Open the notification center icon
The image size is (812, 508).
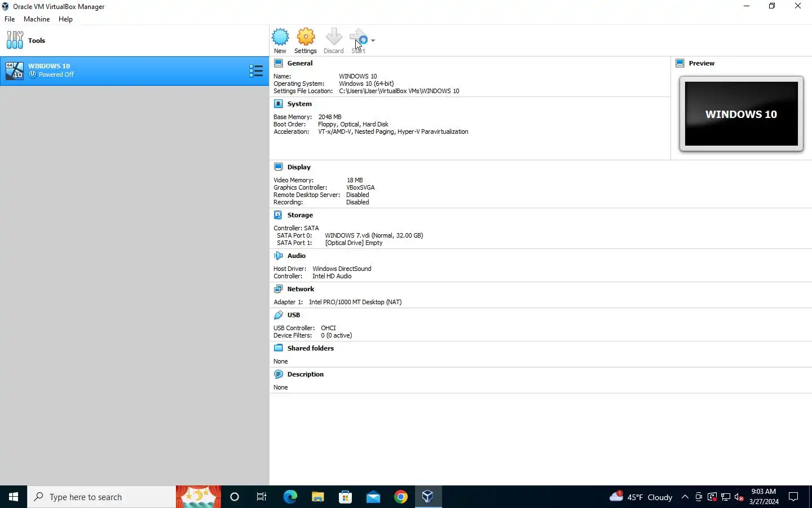(793, 497)
